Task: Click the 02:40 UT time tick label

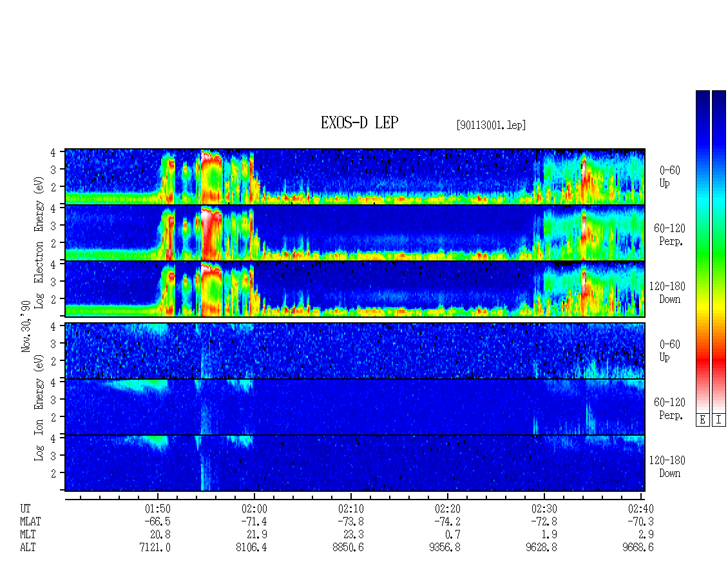Action: coord(641,509)
